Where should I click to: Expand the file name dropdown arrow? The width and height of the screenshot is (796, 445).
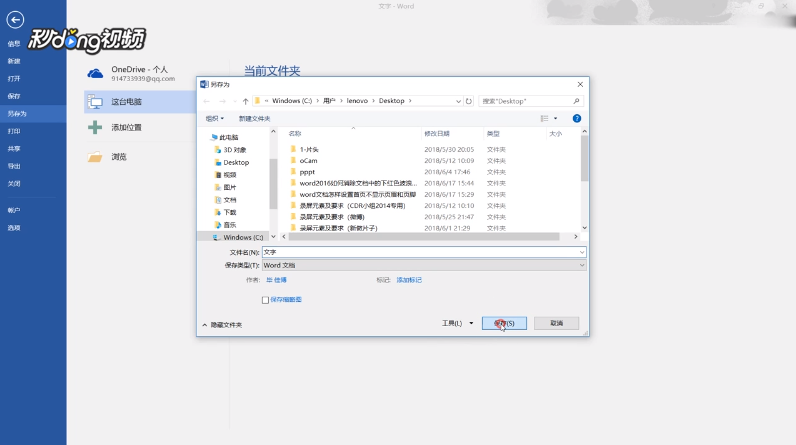click(x=582, y=252)
